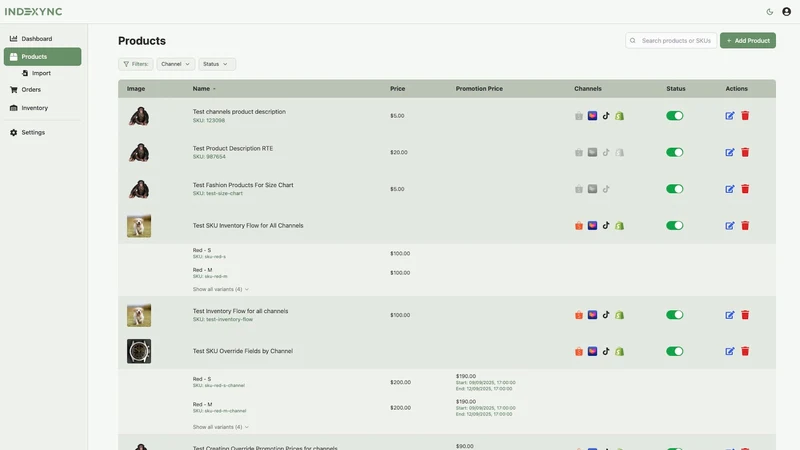Expand all variants under Test SKU Inventory Flow
800x450 pixels.
click(x=220, y=289)
